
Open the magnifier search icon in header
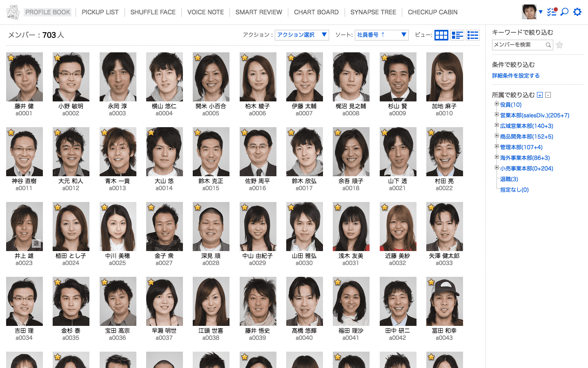click(x=564, y=12)
